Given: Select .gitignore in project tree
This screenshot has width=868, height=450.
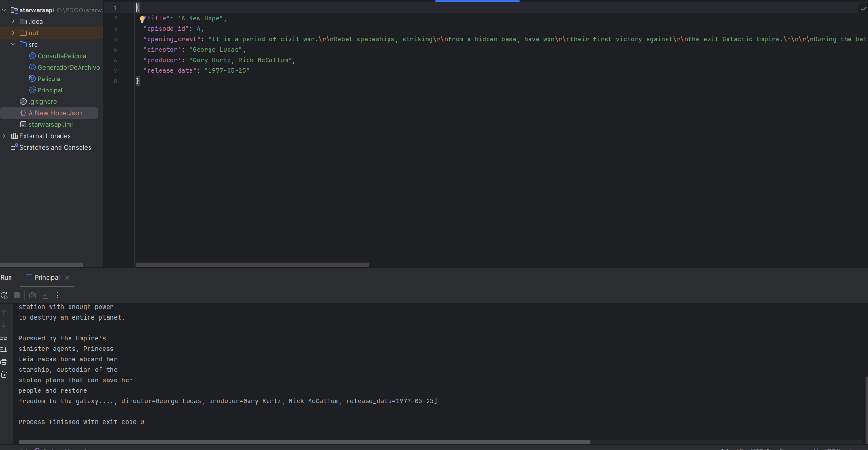Looking at the screenshot, I should pos(43,101).
